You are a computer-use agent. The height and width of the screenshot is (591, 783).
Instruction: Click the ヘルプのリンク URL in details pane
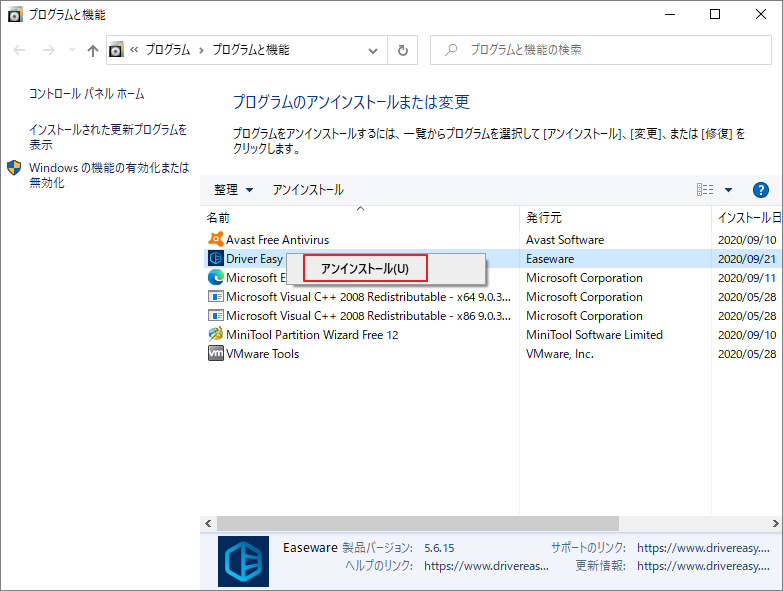tap(486, 566)
